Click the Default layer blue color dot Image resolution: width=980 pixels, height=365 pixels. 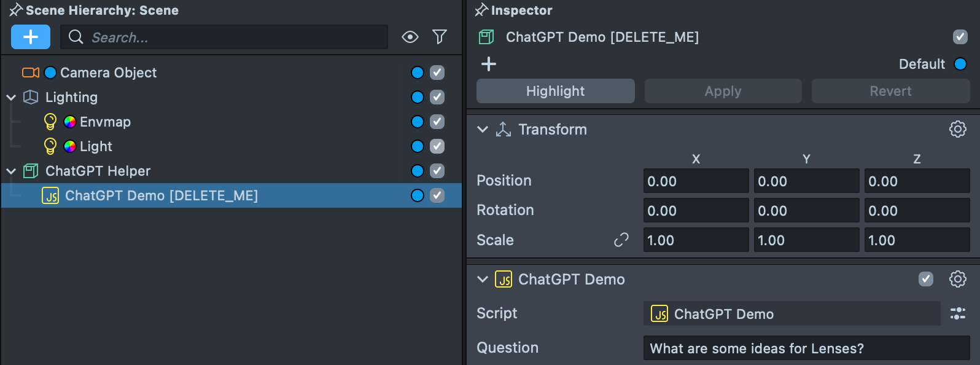pos(960,64)
